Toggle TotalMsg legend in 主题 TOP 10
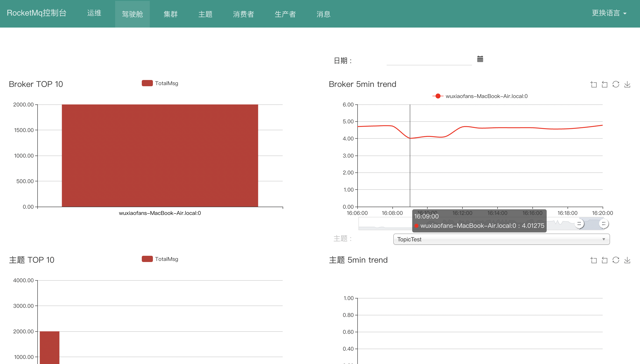Screen dimensions: 640x364 (x=160, y=259)
